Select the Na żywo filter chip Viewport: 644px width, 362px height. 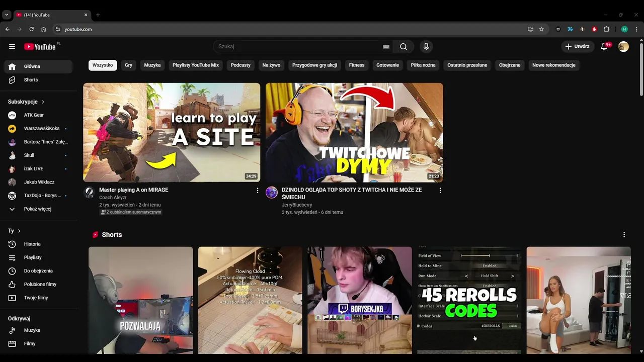pos(271,65)
